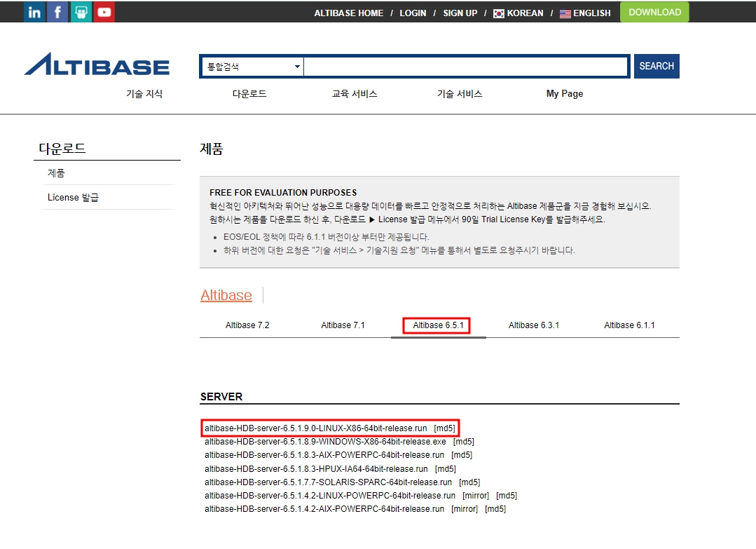Switch language via Korean flag icon
This screenshot has height=549, width=756.
click(499, 13)
